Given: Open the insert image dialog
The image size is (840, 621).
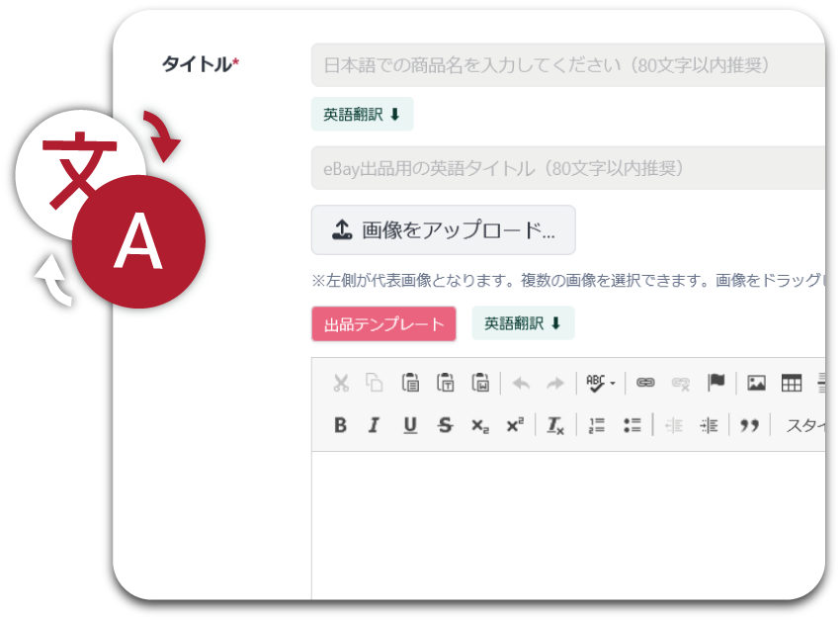Looking at the screenshot, I should click(757, 383).
